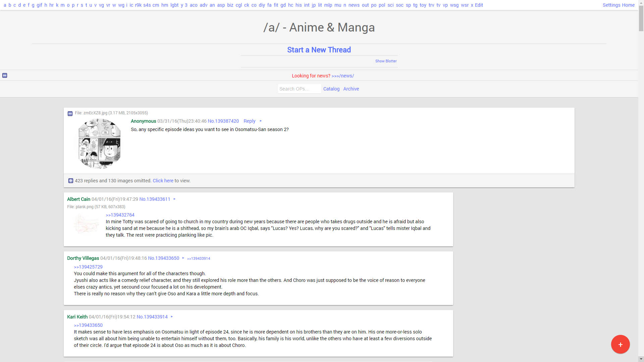
Task: Open the board Archive
Action: pyautogui.click(x=351, y=89)
